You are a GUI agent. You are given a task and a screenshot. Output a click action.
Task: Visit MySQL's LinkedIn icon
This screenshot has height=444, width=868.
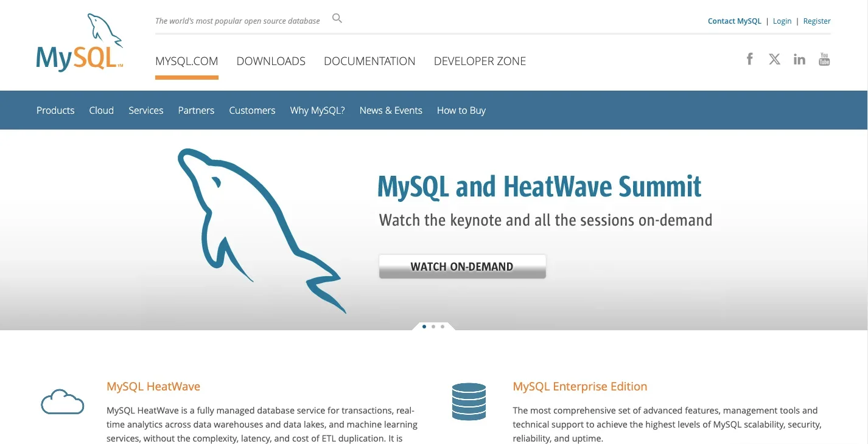799,59
